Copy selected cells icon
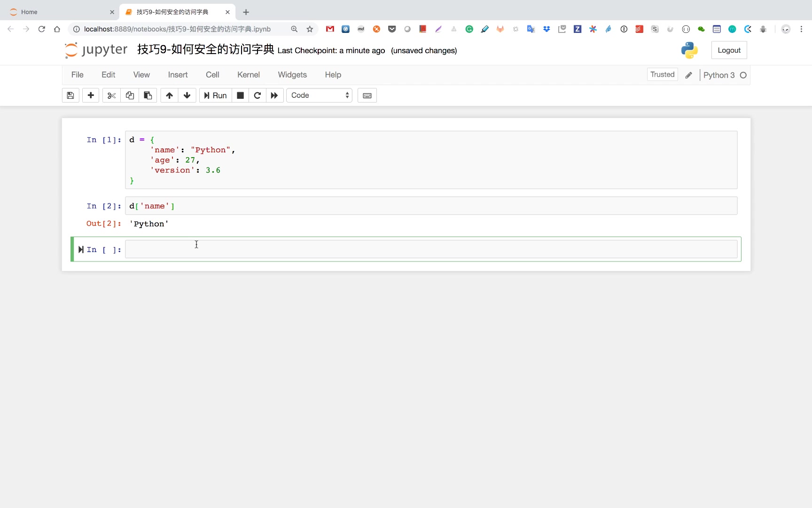Viewport: 812px width, 508px height. pos(130,95)
